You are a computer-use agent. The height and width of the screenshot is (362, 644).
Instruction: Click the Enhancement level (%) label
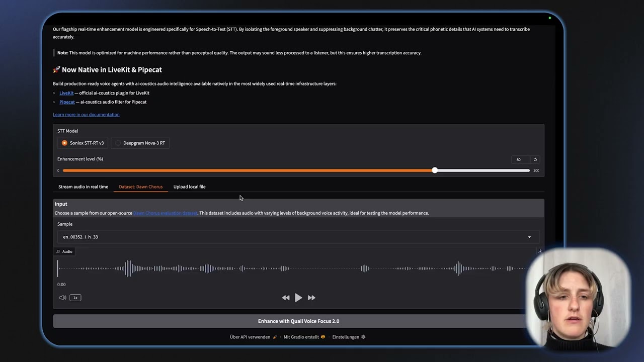(80, 159)
